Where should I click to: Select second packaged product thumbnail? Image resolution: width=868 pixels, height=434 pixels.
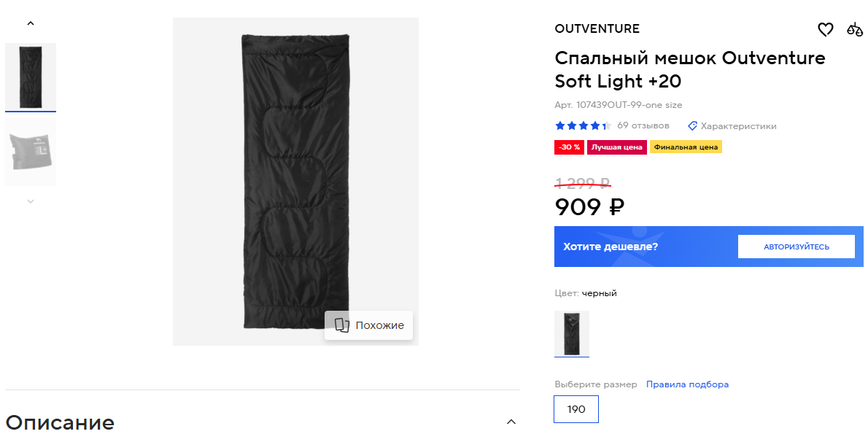(31, 152)
